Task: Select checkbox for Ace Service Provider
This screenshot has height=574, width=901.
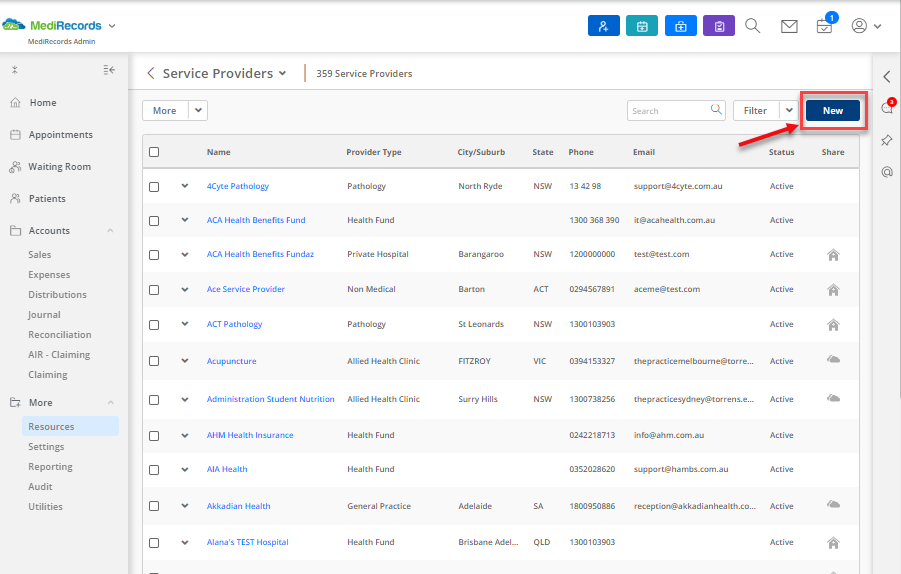Action: tap(154, 290)
